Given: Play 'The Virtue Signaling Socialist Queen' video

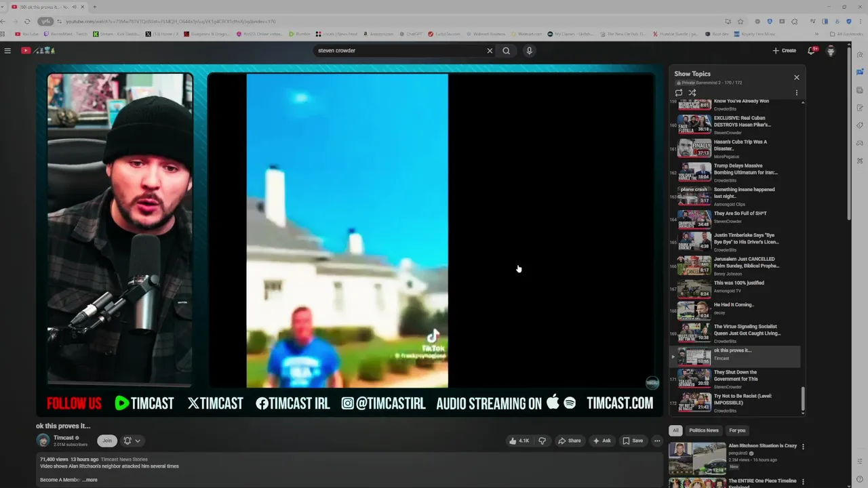Looking at the screenshot, I should click(735, 333).
